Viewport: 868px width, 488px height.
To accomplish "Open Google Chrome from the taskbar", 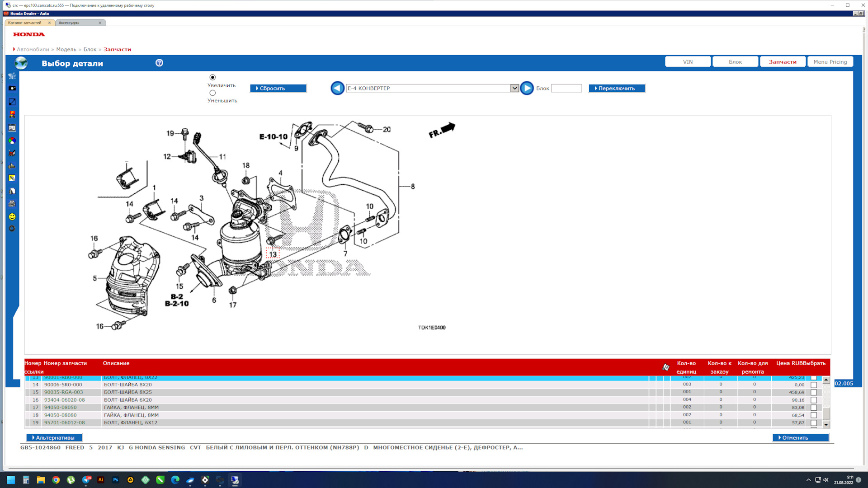I will click(56, 480).
